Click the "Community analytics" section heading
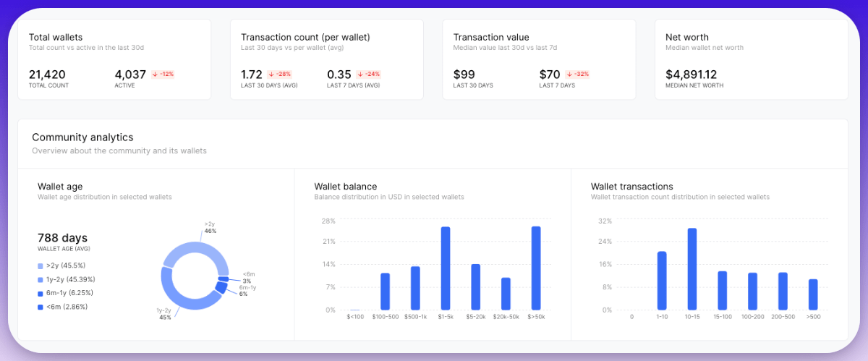Image resolution: width=868 pixels, height=361 pixels. tap(82, 137)
